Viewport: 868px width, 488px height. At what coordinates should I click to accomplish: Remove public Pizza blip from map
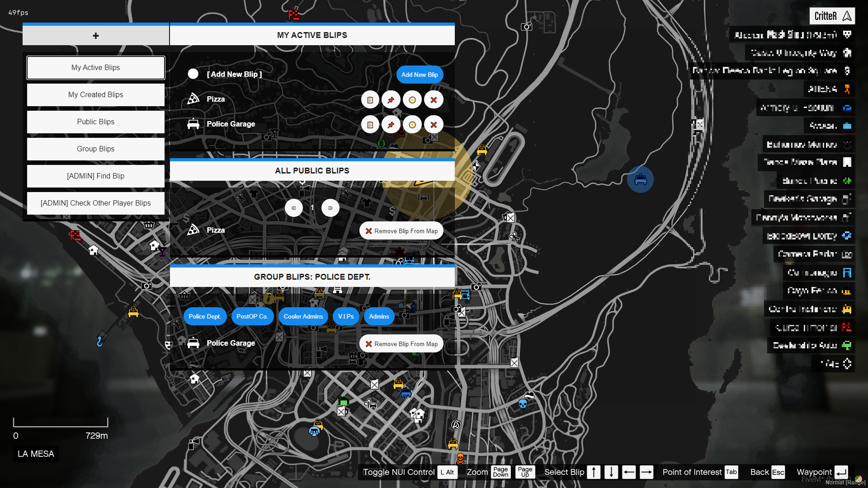[x=401, y=231]
